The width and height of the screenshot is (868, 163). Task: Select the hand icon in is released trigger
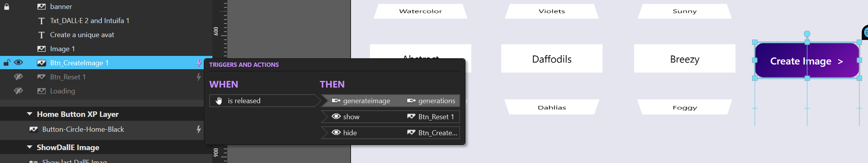(219, 101)
